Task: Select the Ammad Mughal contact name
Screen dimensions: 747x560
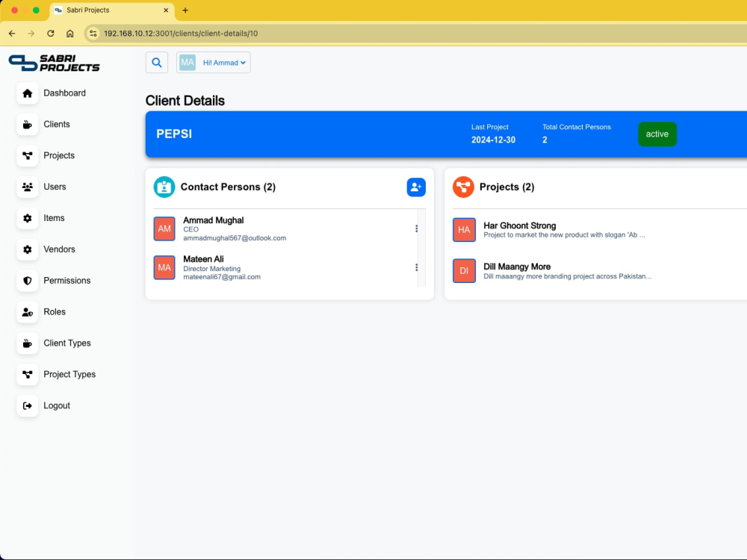Action: click(213, 220)
